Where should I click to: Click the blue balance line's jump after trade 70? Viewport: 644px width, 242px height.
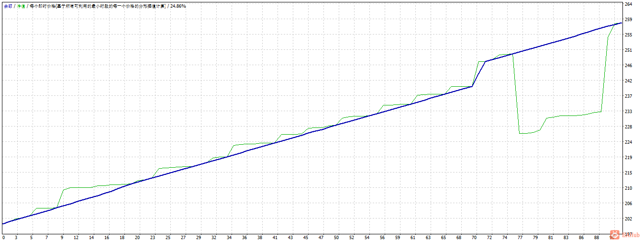(479, 74)
